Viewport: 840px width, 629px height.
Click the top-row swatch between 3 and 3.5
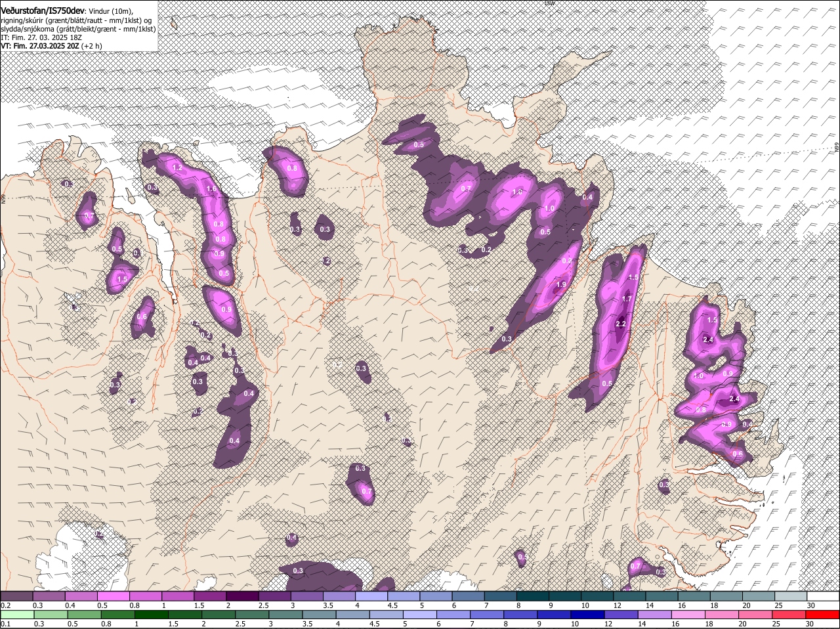click(x=306, y=596)
